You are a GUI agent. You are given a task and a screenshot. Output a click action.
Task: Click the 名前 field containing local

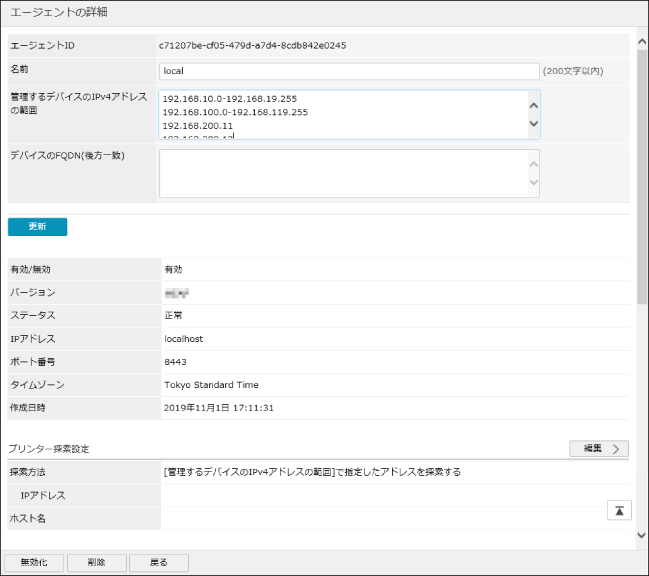pyautogui.click(x=348, y=71)
